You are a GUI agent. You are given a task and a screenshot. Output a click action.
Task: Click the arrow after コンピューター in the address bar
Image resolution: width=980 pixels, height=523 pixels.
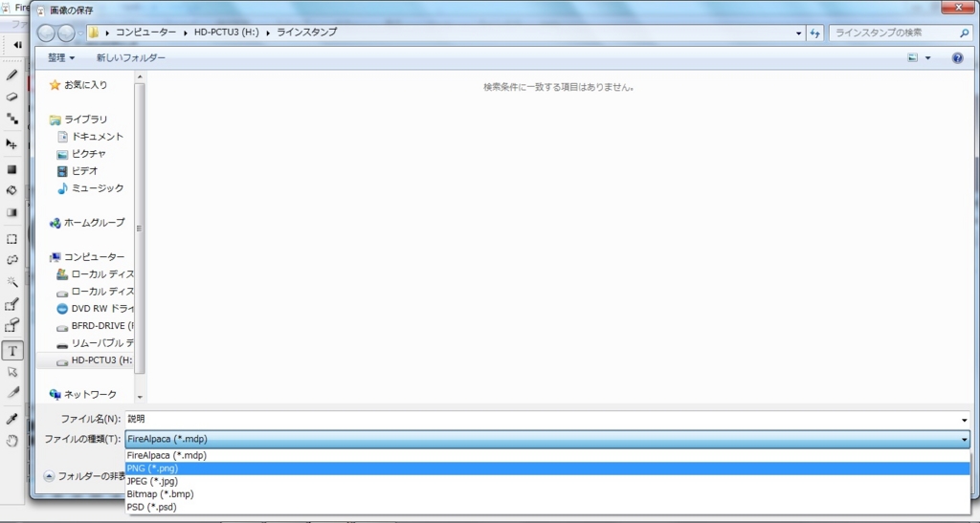(x=186, y=33)
